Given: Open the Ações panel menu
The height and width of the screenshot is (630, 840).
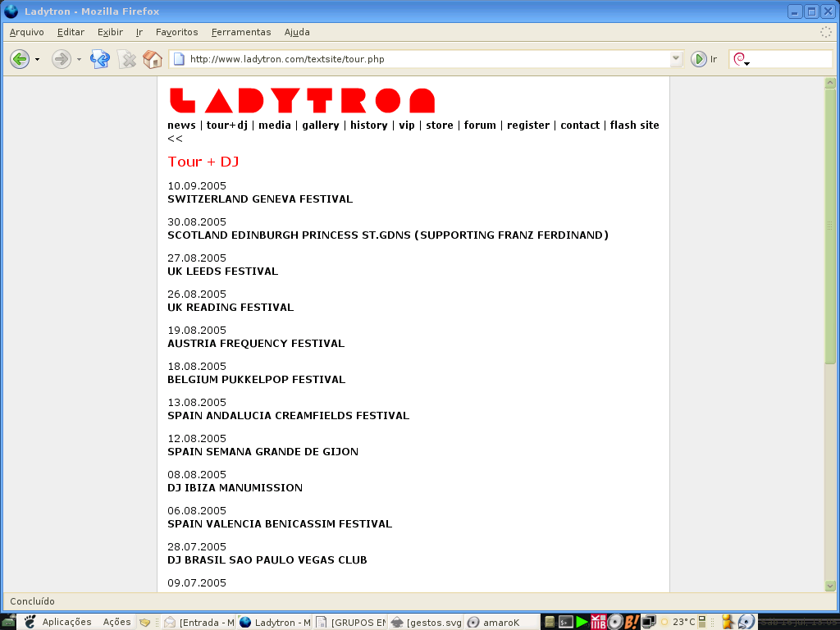Looking at the screenshot, I should [x=116, y=622].
